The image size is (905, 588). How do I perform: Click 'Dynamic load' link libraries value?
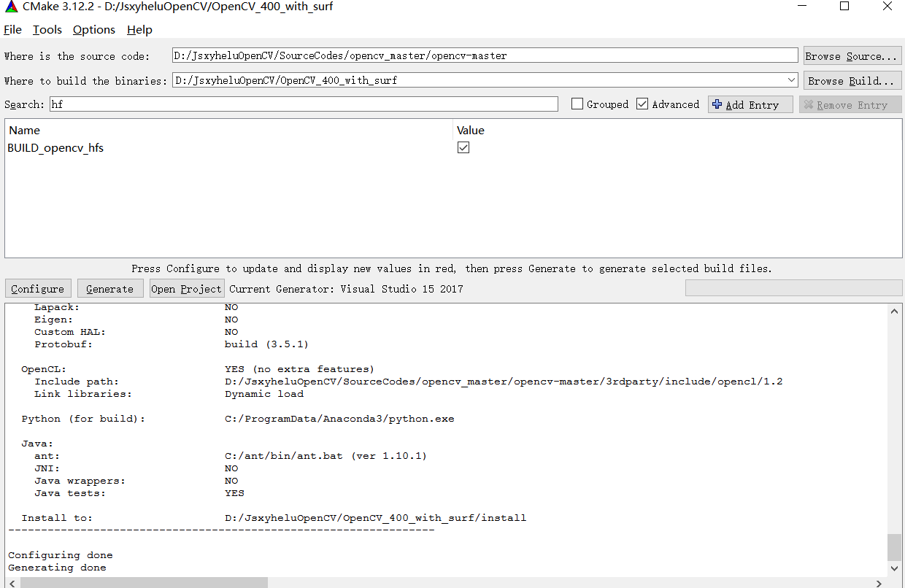(264, 394)
